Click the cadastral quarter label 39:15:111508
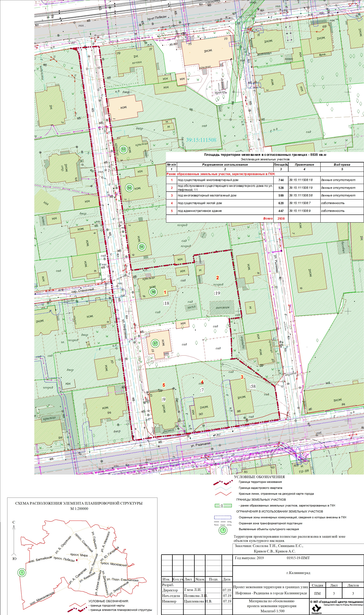The image size is (364, 615). click(201, 140)
